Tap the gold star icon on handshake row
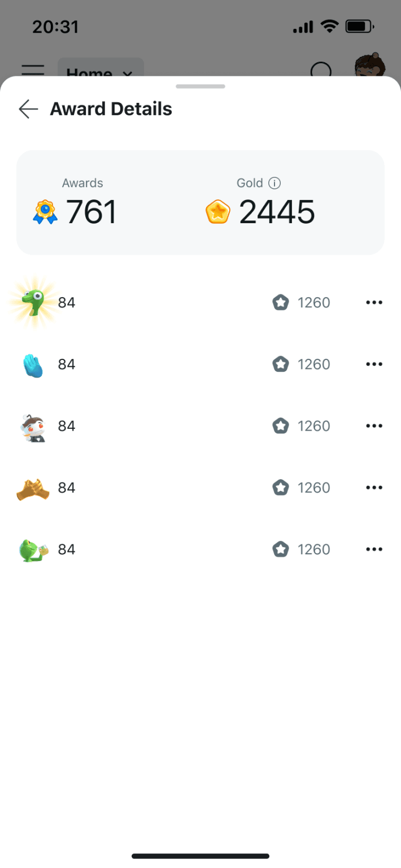Viewport: 401px width, 868px height. pyautogui.click(x=281, y=488)
